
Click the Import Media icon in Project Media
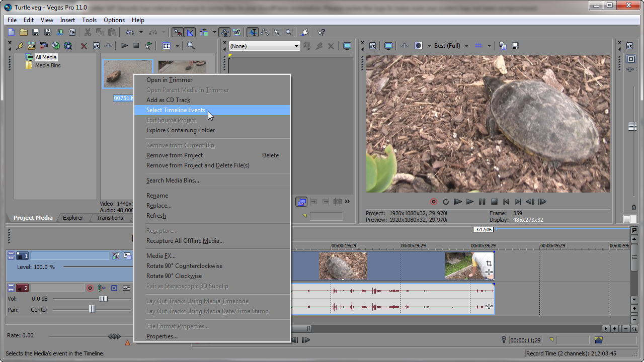31,46
